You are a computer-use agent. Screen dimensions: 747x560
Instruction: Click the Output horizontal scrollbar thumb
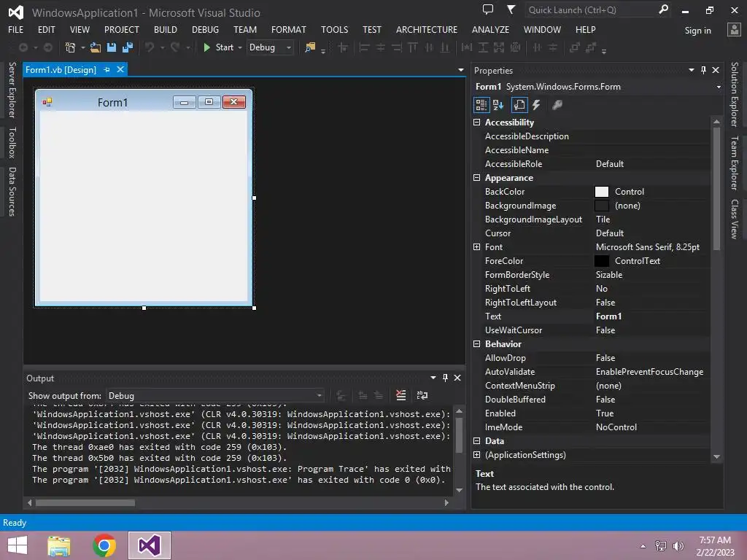85,503
